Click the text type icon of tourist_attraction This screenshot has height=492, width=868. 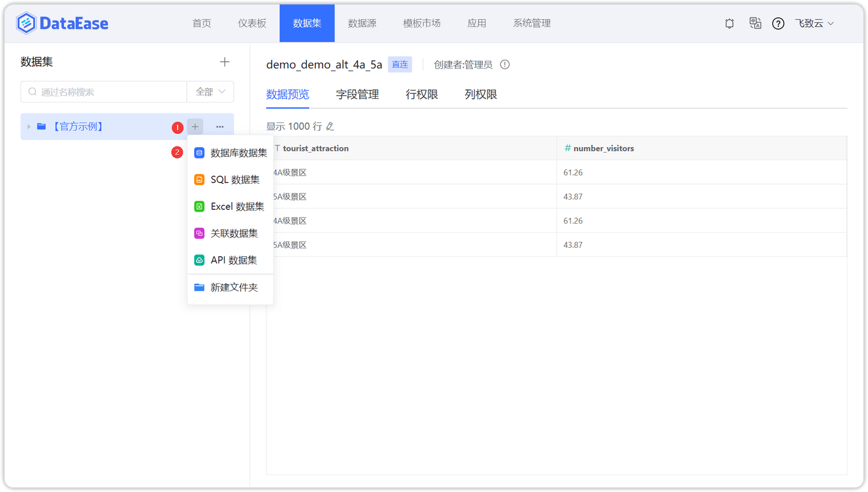point(277,148)
